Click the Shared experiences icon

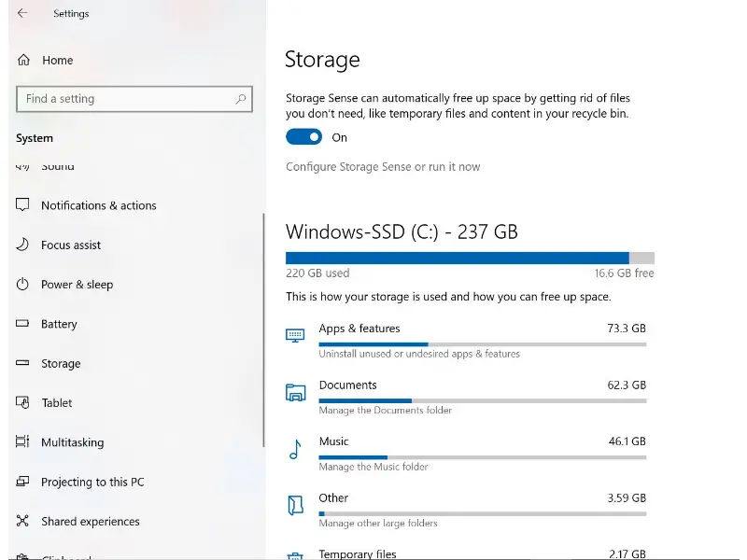pyautogui.click(x=22, y=521)
